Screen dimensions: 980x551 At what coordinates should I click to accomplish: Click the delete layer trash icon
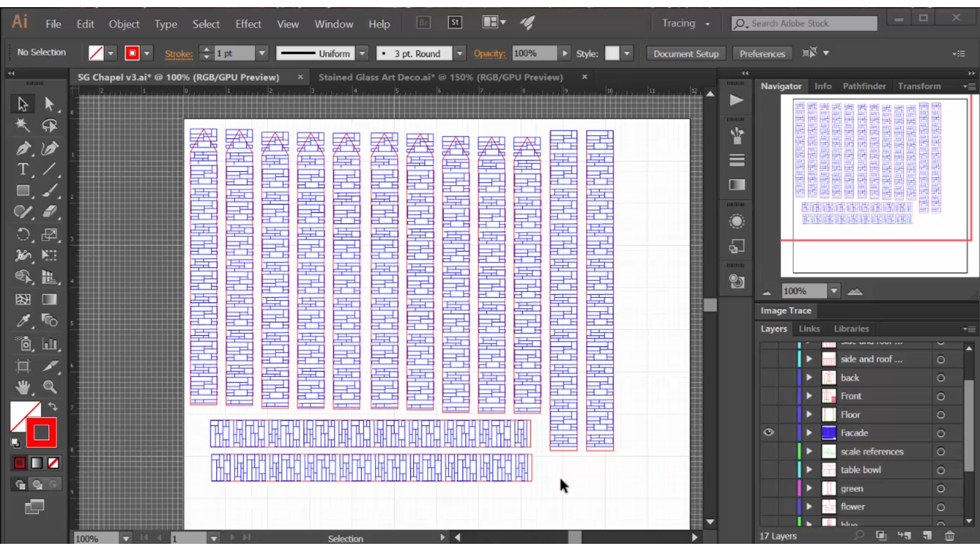(x=949, y=536)
